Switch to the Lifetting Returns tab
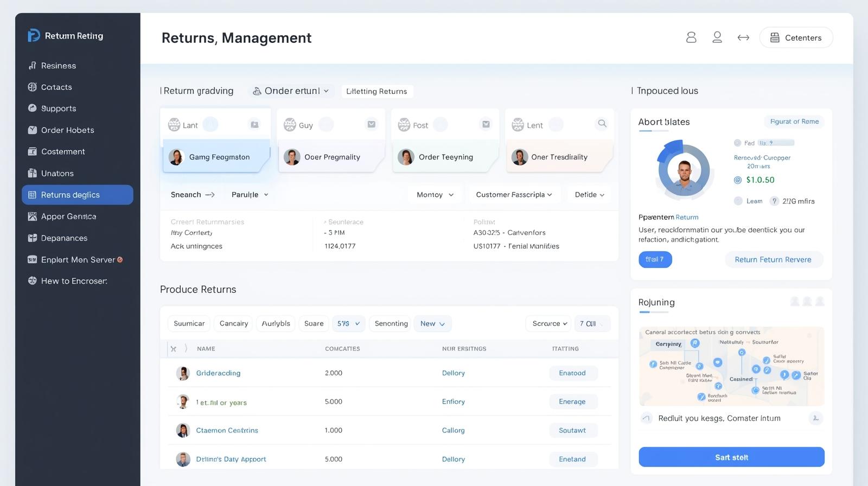 click(376, 92)
